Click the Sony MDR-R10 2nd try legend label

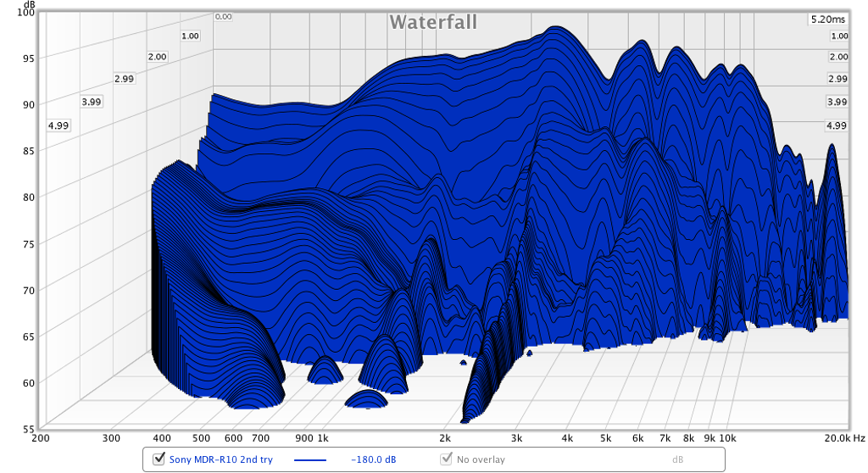click(x=221, y=459)
